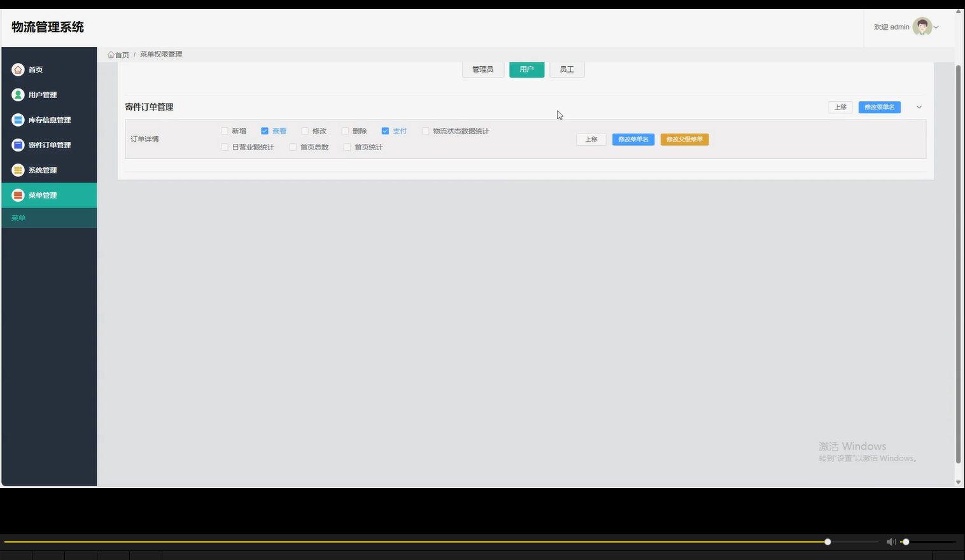Click the 上移 button next to 订单详情

coord(591,139)
